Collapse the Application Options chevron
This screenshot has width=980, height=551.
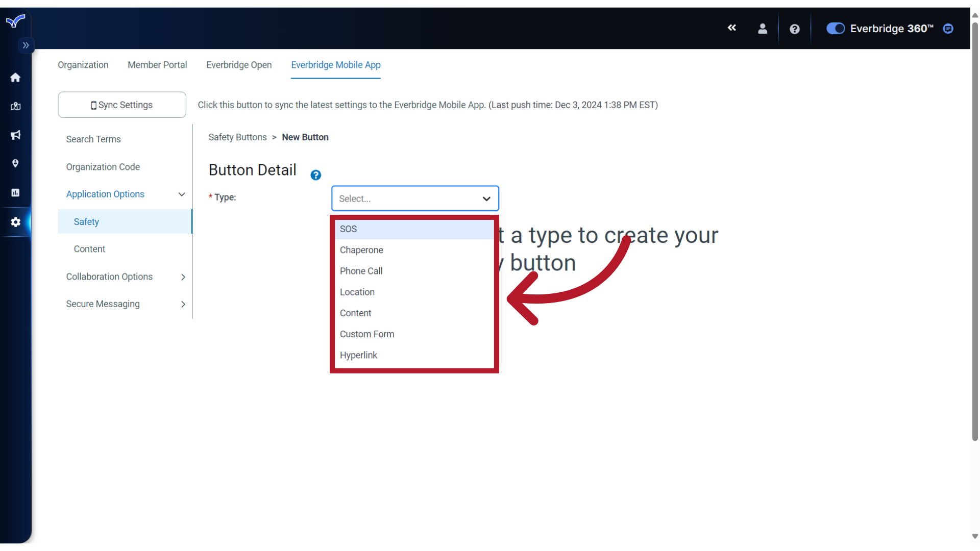coord(182,194)
